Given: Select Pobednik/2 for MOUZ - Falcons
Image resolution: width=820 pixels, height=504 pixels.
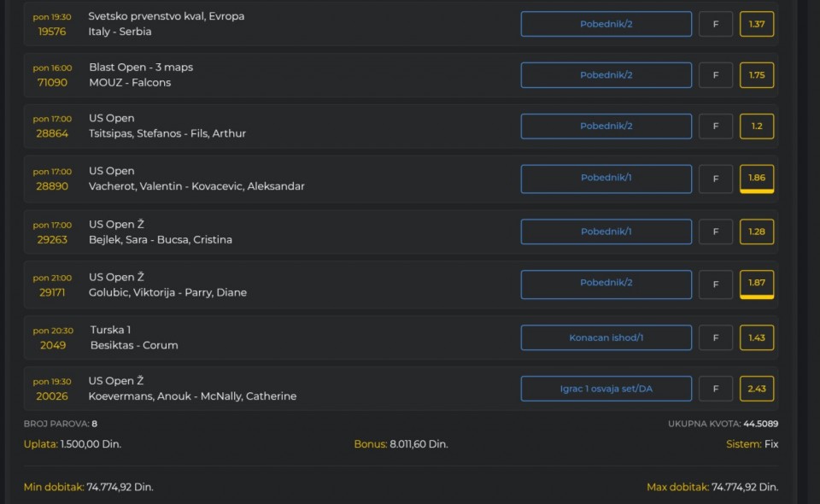Looking at the screenshot, I should [606, 75].
